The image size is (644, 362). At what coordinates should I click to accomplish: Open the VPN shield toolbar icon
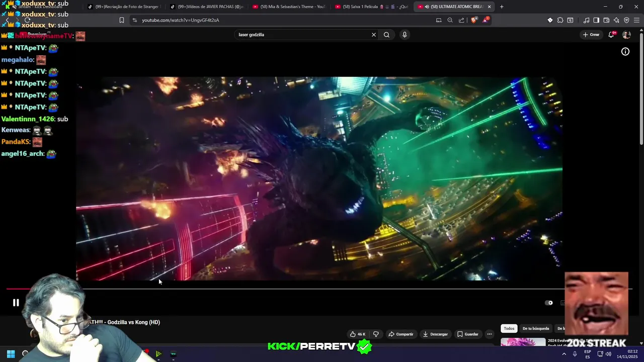626,20
